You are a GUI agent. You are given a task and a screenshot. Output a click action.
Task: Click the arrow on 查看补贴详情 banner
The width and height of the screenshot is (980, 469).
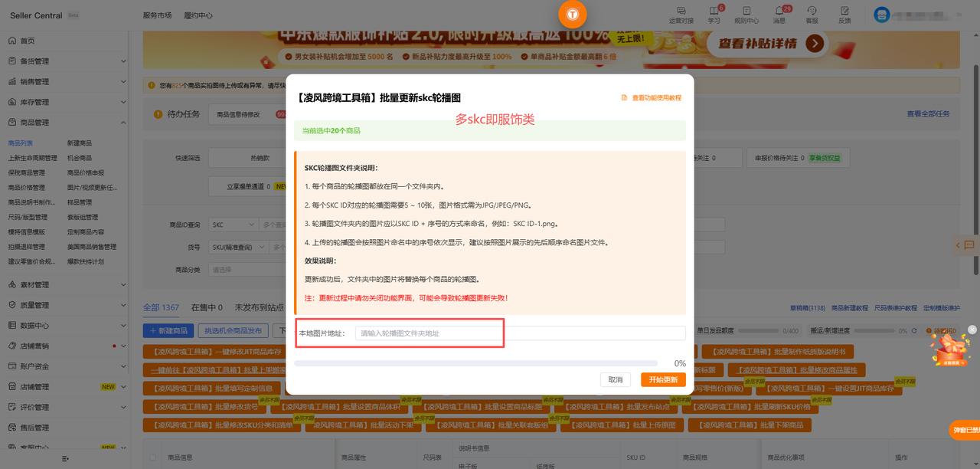pos(815,44)
